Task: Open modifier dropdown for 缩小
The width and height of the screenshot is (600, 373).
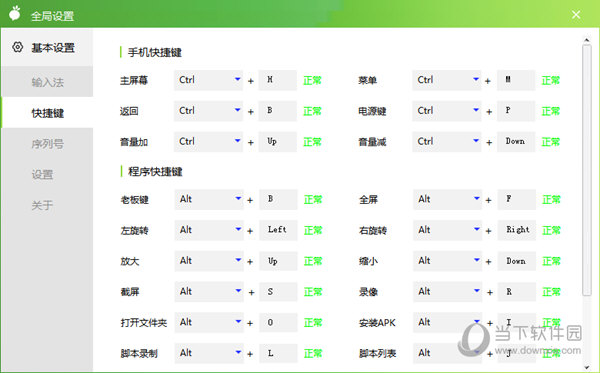Action: (447, 261)
